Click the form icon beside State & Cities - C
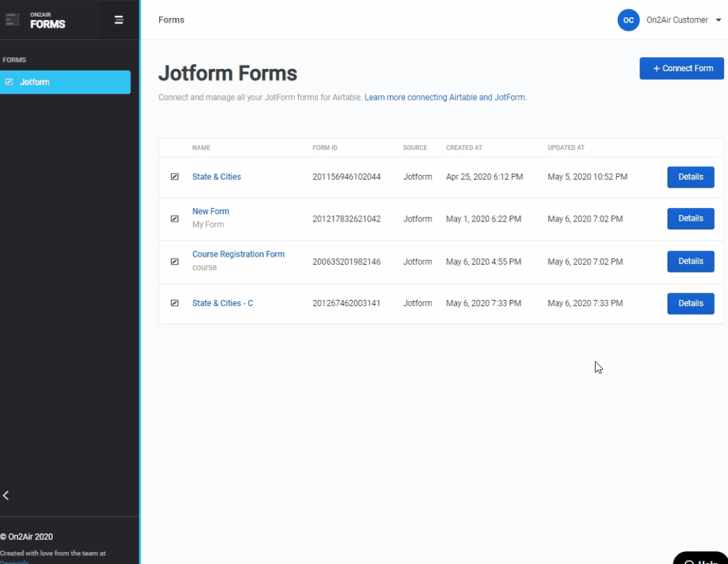The width and height of the screenshot is (728, 564). point(174,303)
